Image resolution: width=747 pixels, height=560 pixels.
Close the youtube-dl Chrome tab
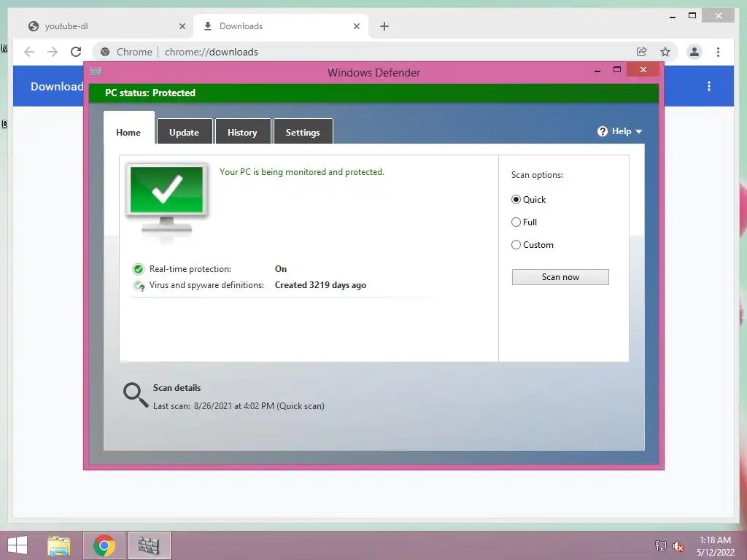[182, 26]
